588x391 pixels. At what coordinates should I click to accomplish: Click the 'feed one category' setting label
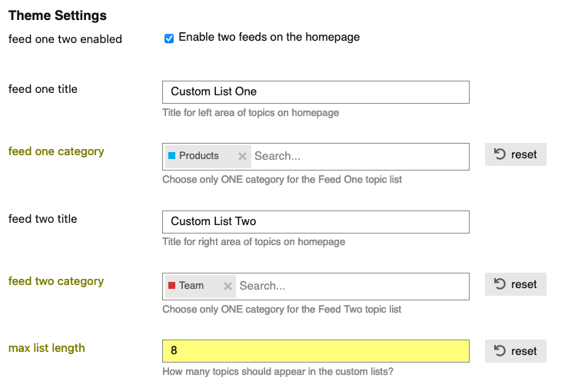(56, 151)
